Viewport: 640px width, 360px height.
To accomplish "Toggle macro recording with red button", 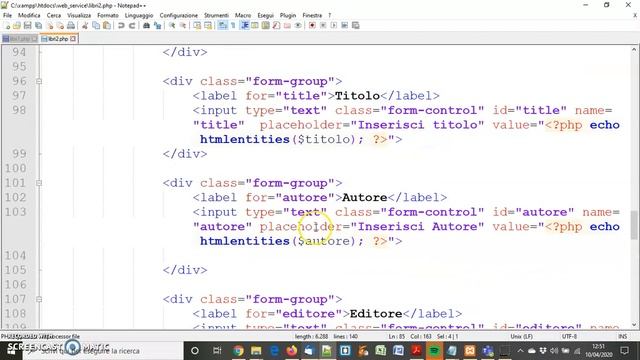I will 312,25.
